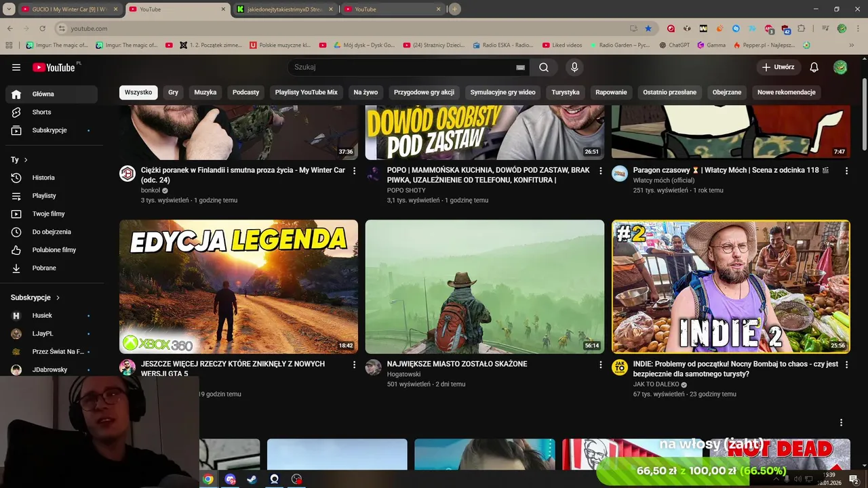Start voice search with microphone icon
The height and width of the screenshot is (488, 868).
click(574, 67)
